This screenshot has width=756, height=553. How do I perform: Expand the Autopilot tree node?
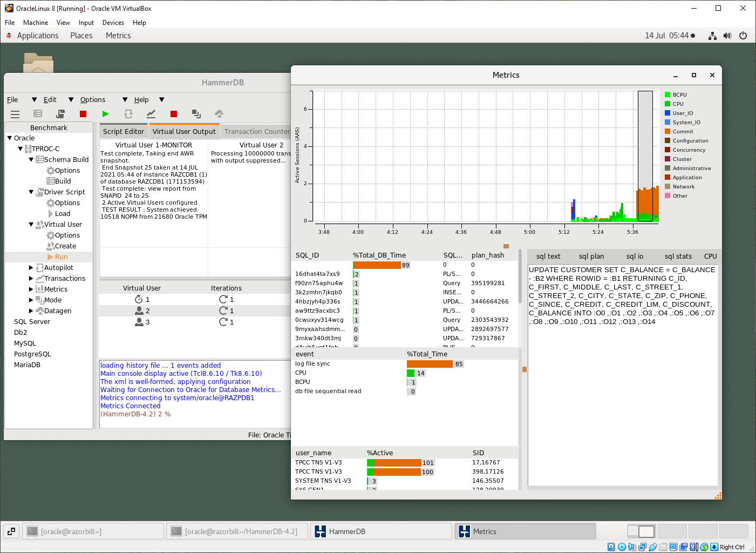point(31,267)
